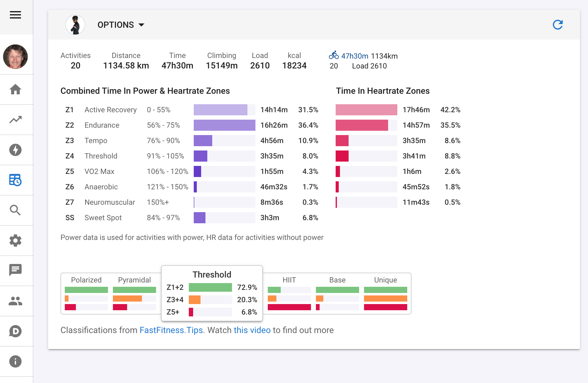This screenshot has width=588, height=383.
Task: Open the hamburger menu
Action: pyautogui.click(x=15, y=15)
